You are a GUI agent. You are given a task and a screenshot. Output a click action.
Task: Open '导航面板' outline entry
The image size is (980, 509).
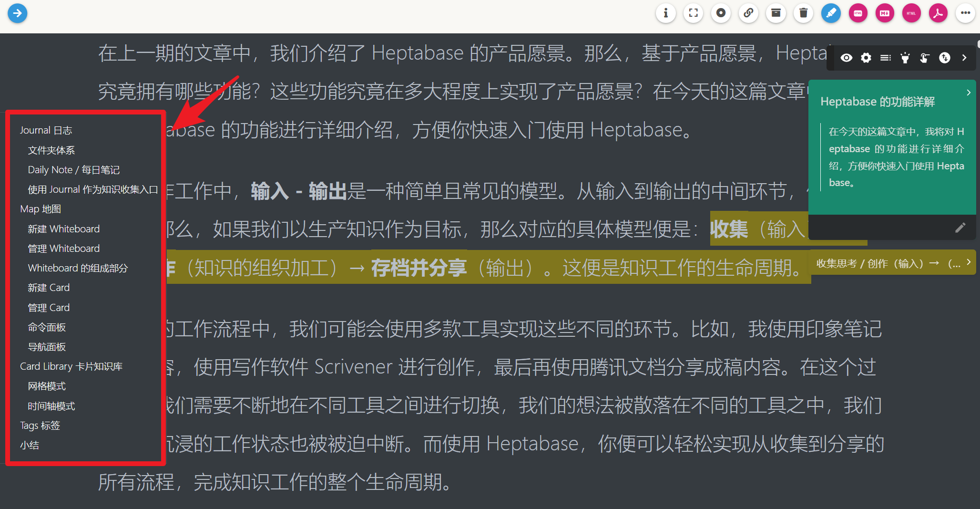[x=47, y=347]
